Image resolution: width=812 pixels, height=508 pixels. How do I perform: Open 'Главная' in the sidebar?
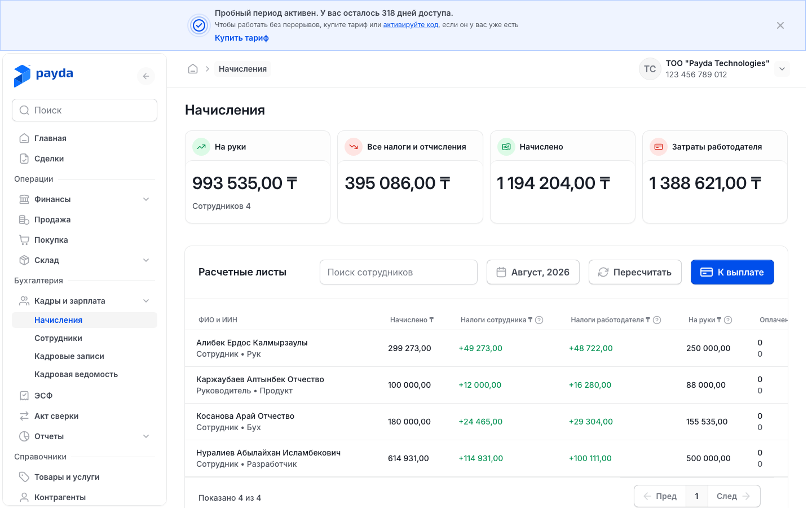coord(85,138)
